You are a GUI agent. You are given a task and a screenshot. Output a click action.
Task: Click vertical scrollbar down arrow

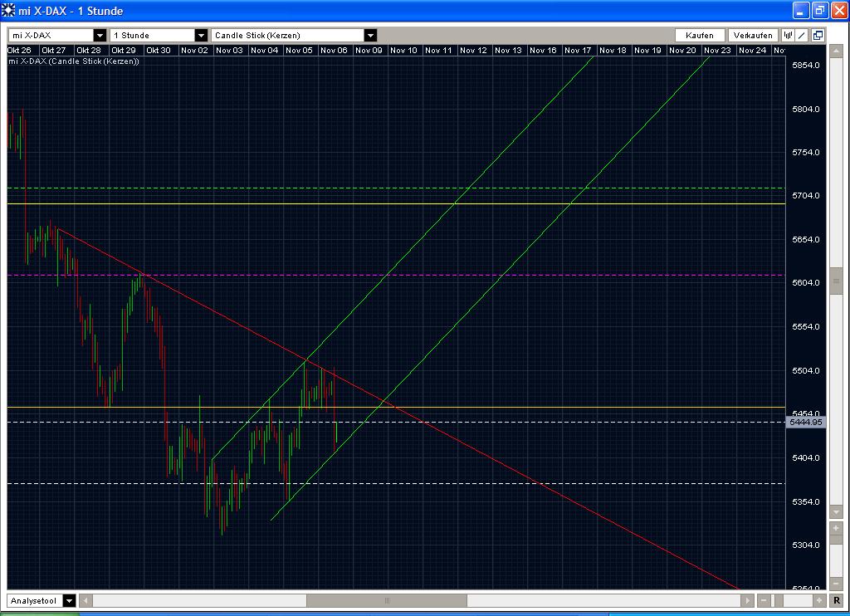[x=836, y=512]
